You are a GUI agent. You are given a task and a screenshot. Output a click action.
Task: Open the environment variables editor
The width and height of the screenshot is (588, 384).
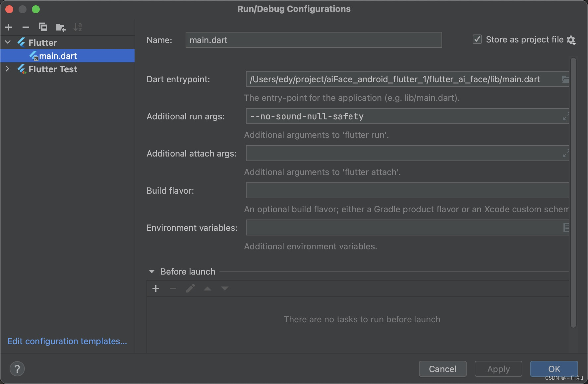tap(566, 228)
